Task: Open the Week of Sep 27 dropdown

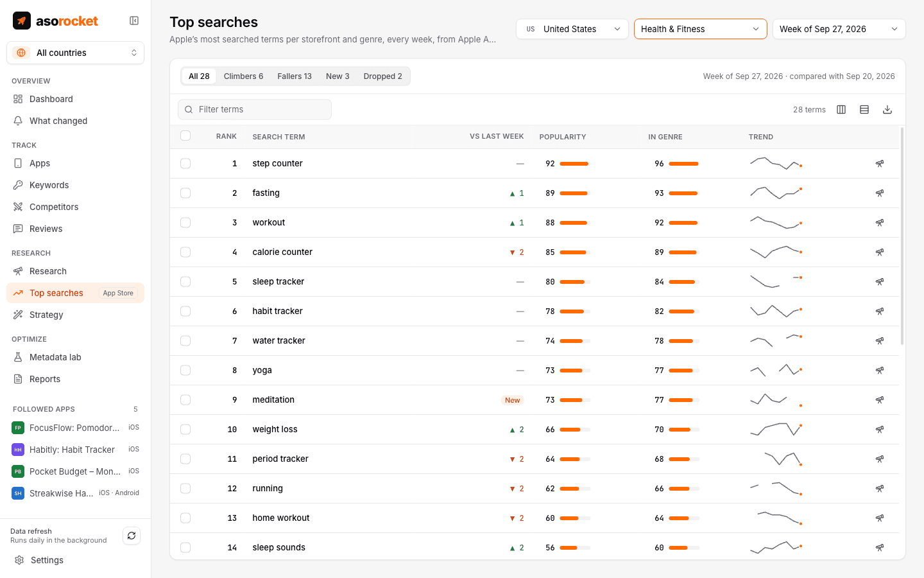Action: click(839, 29)
